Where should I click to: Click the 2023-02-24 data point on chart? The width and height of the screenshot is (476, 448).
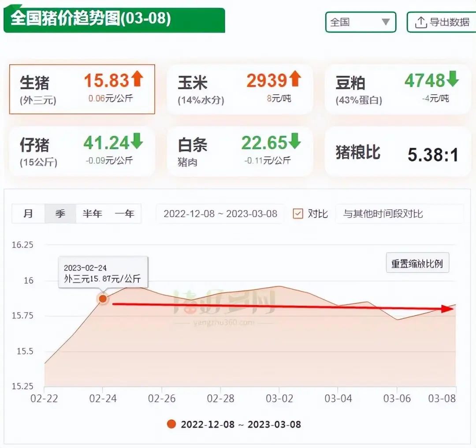pos(103,299)
